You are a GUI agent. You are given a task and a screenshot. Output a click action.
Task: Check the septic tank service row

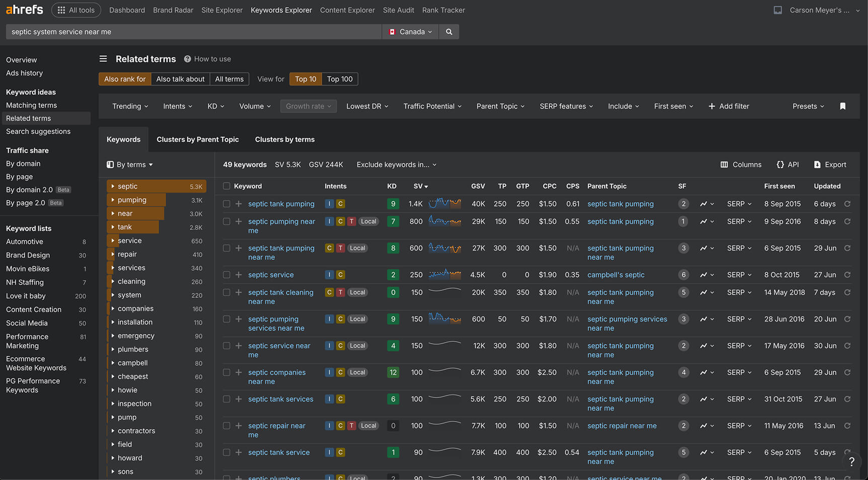tap(227, 452)
